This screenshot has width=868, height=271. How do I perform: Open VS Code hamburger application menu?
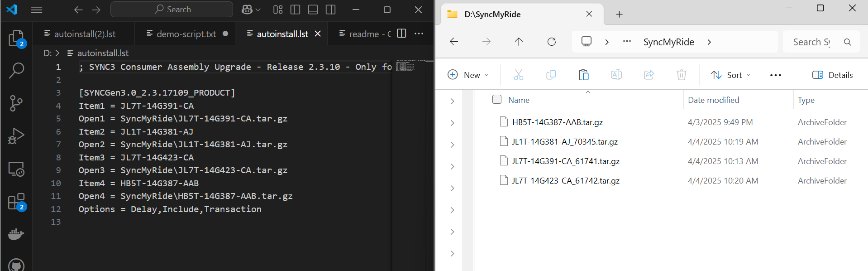click(x=37, y=10)
